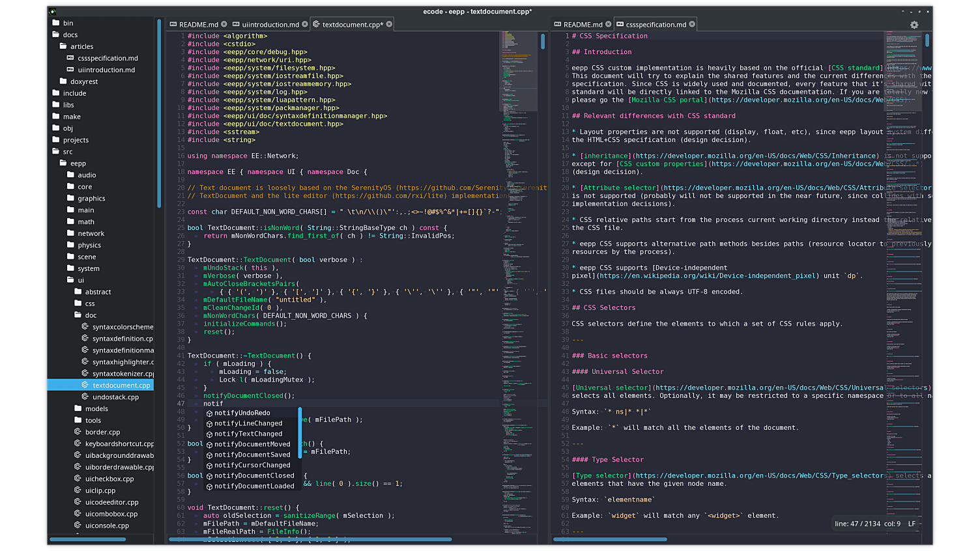
Task: Choose notifyCursorChanged autocomplete suggestion
Action: 252,465
